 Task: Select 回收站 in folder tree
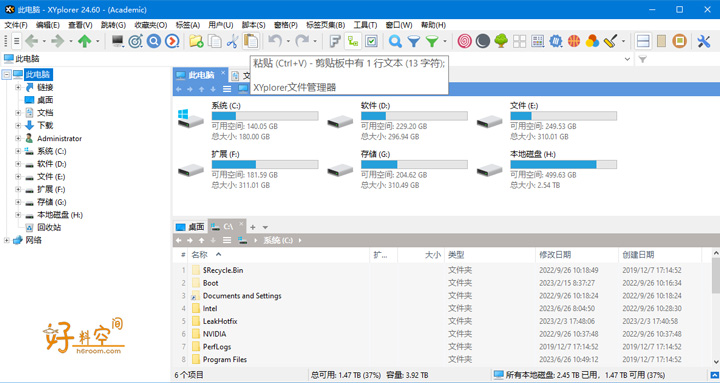(x=49, y=227)
